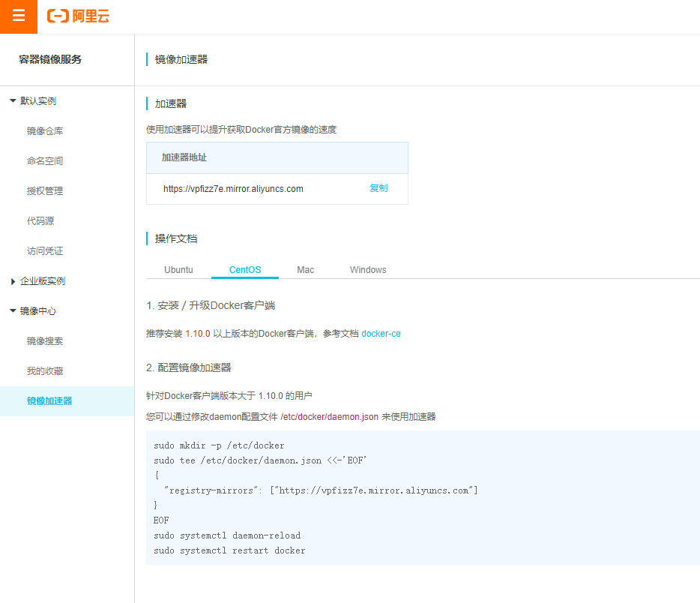Click the accelerator URL https://vpfizz7e.mirror.aliyuncs.com

[x=233, y=189]
